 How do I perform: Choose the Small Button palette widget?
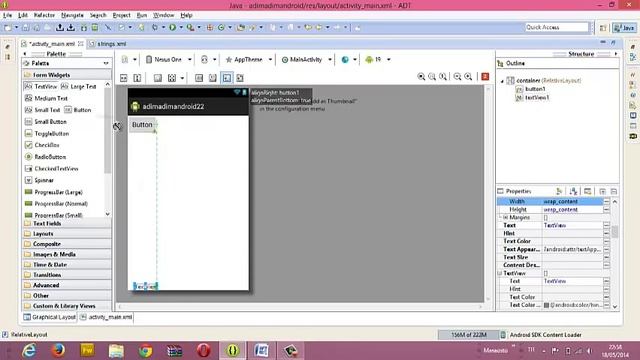(46, 122)
